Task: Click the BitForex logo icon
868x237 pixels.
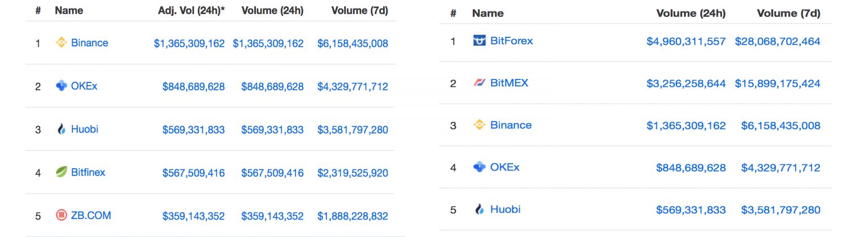Action: (x=479, y=41)
